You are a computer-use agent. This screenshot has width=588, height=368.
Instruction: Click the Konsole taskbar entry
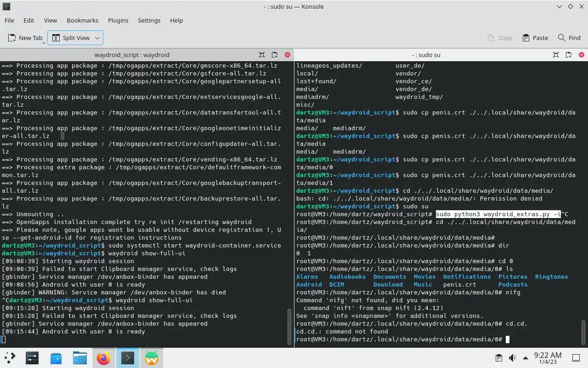pyautogui.click(x=128, y=358)
